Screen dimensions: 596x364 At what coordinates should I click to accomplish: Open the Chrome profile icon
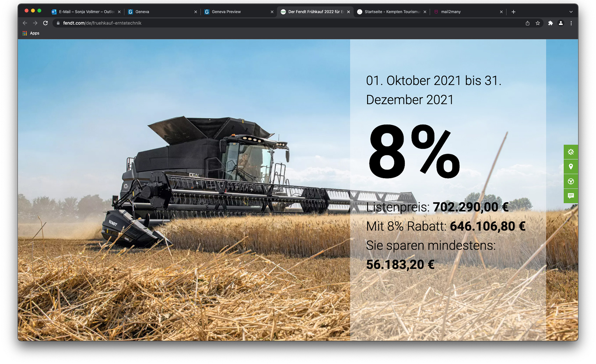point(561,23)
